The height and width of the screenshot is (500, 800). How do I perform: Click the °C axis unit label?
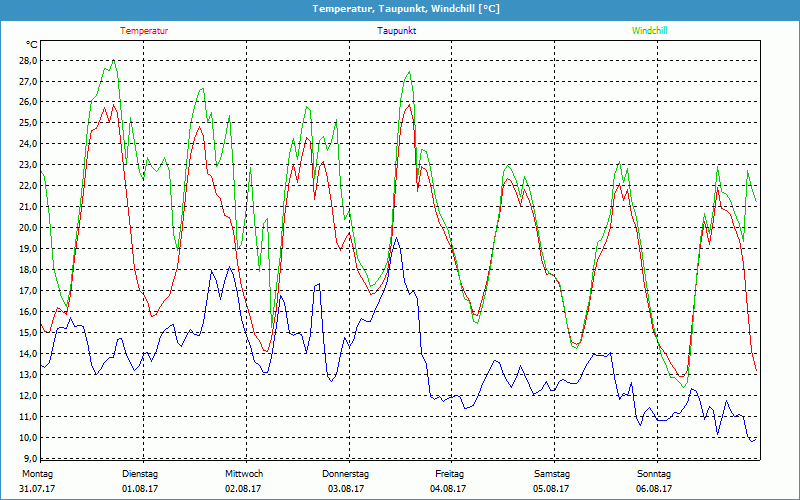tap(32, 45)
